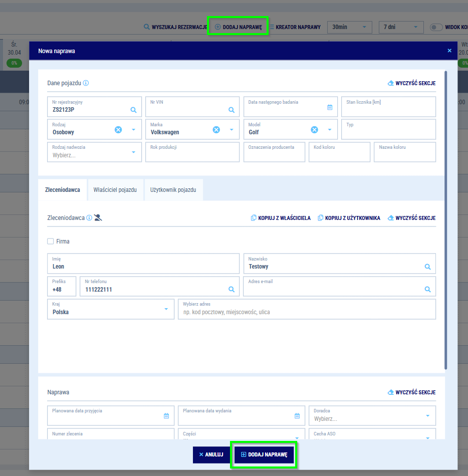Toggle the Widok switch in toolbar
468x476 pixels.
click(436, 27)
